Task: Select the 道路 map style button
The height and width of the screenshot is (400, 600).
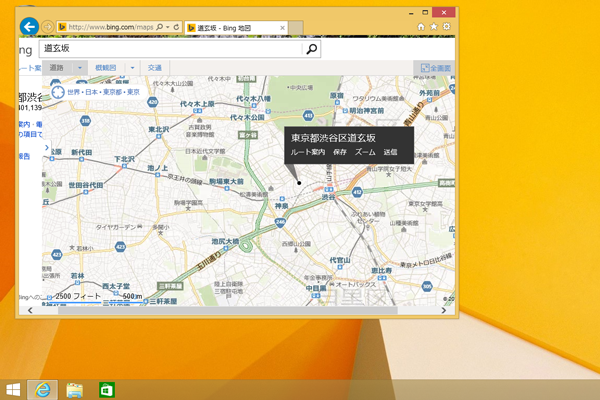Action: (57, 68)
